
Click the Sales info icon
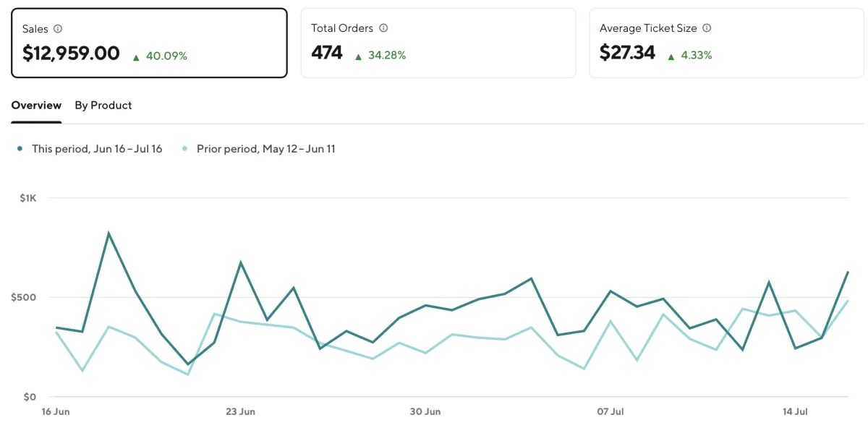click(x=56, y=29)
